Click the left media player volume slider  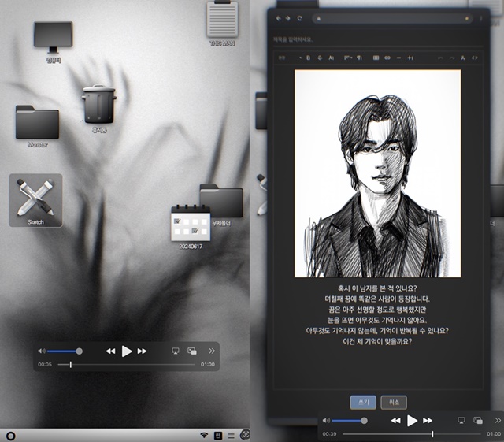pyautogui.click(x=63, y=351)
